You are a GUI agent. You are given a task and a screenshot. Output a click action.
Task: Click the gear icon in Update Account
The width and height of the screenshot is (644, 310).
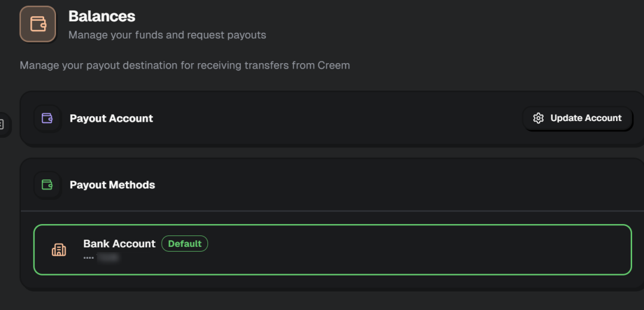click(538, 118)
